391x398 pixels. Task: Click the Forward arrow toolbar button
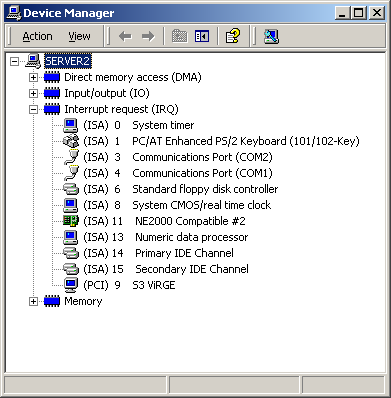[148, 36]
